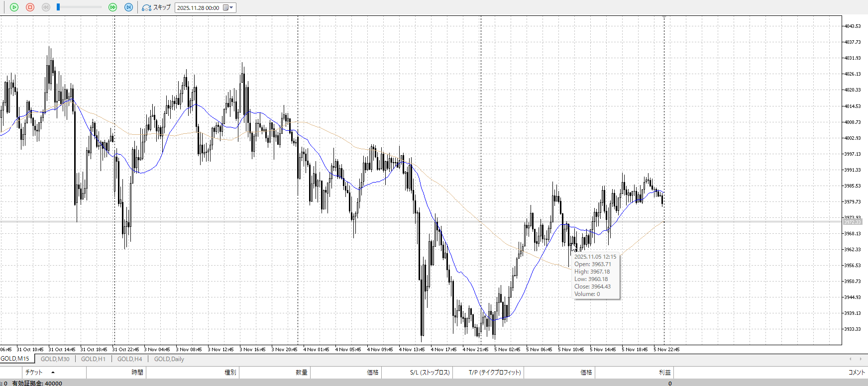Click the grey rewind button
The height and width of the screenshot is (386, 868).
pyautogui.click(x=46, y=7)
